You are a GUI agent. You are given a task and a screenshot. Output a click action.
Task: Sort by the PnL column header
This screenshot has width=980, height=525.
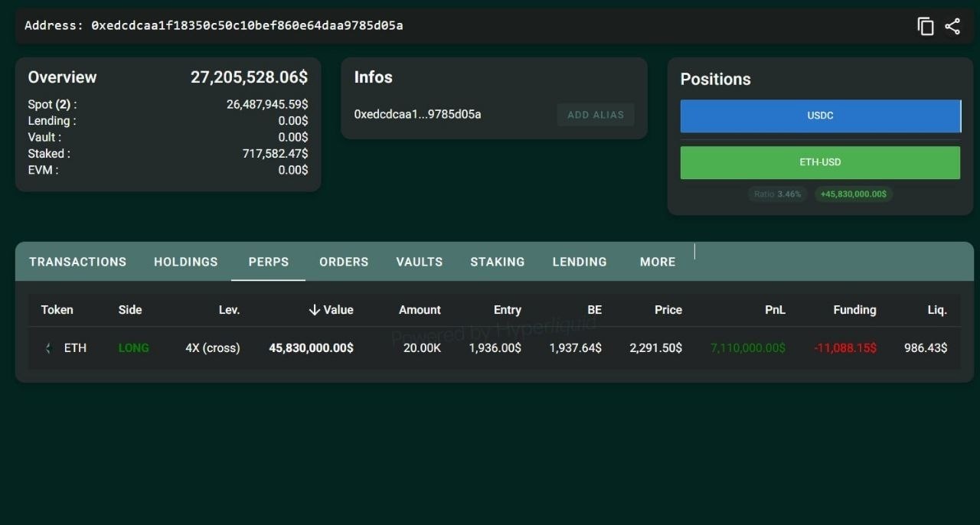pyautogui.click(x=775, y=310)
